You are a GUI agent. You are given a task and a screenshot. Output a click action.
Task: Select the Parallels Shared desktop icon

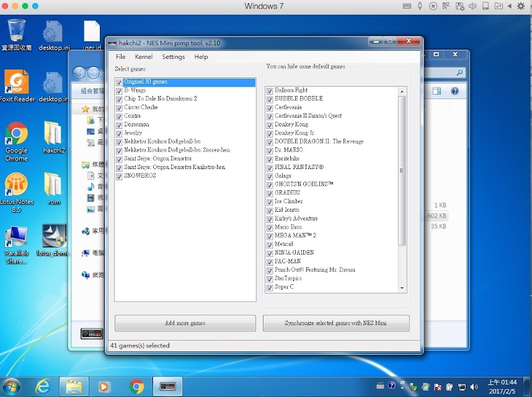(16, 245)
